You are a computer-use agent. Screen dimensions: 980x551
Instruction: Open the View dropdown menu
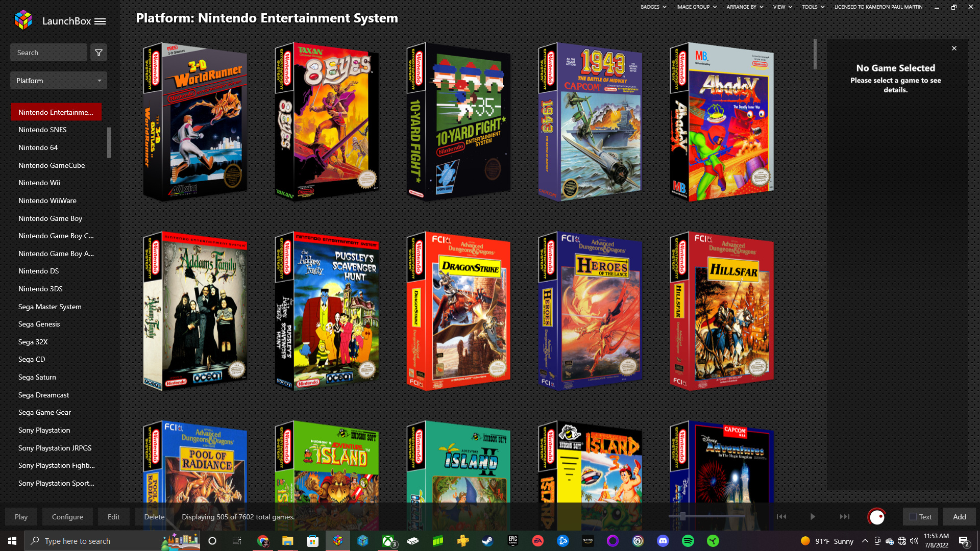tap(782, 7)
